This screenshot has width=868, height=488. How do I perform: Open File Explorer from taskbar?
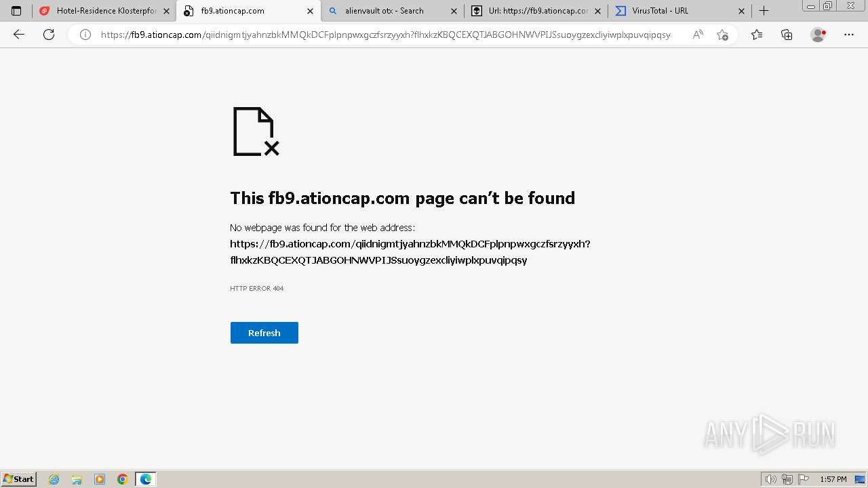click(77, 479)
